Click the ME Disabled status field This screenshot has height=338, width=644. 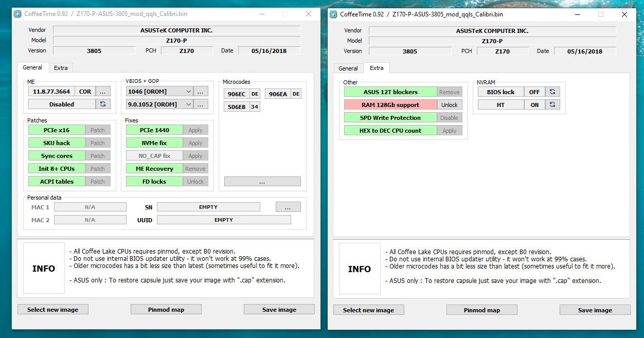point(62,104)
